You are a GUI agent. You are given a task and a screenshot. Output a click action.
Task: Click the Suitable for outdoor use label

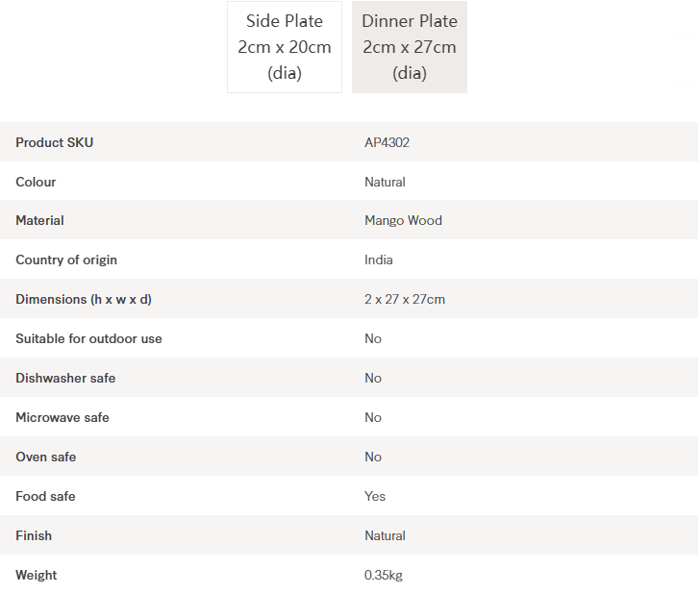pyautogui.click(x=88, y=338)
